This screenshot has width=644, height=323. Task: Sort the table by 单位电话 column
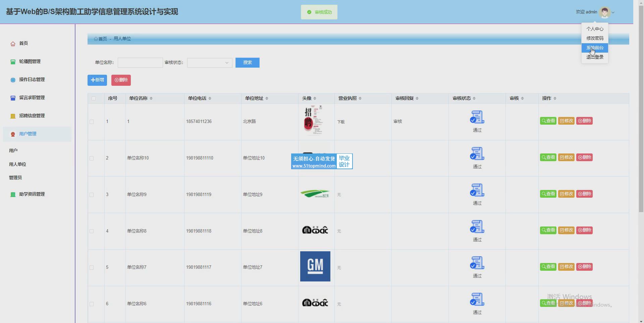(x=210, y=99)
